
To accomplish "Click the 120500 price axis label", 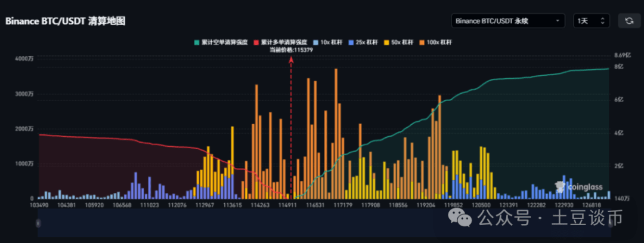I will (481, 205).
